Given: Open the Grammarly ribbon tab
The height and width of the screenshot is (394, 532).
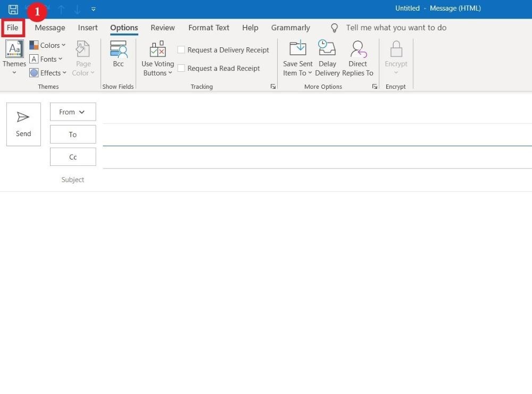Looking at the screenshot, I should click(290, 28).
